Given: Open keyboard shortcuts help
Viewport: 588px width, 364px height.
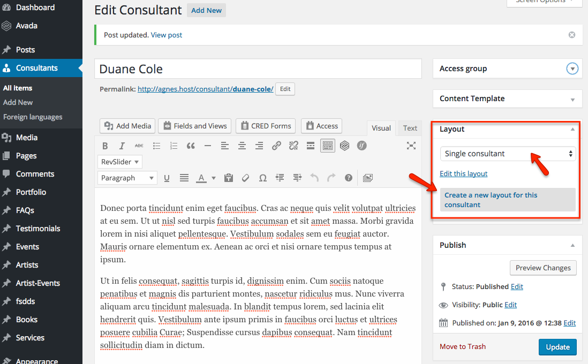Looking at the screenshot, I should point(349,178).
